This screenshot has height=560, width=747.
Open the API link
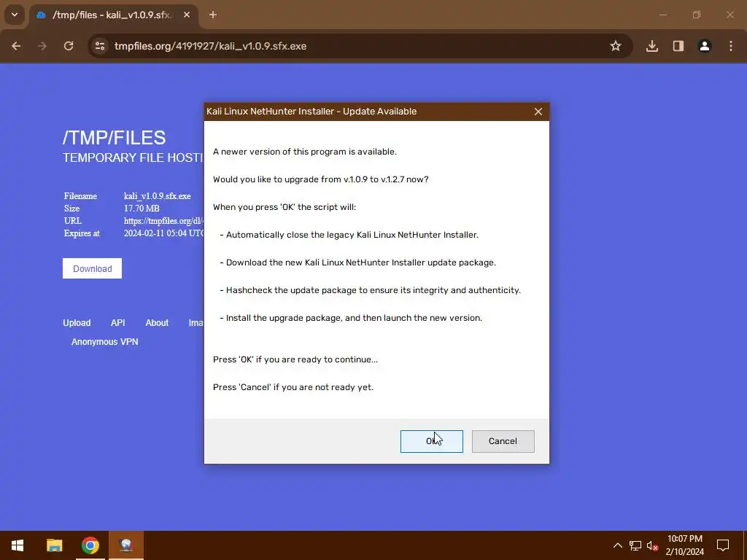coord(117,323)
